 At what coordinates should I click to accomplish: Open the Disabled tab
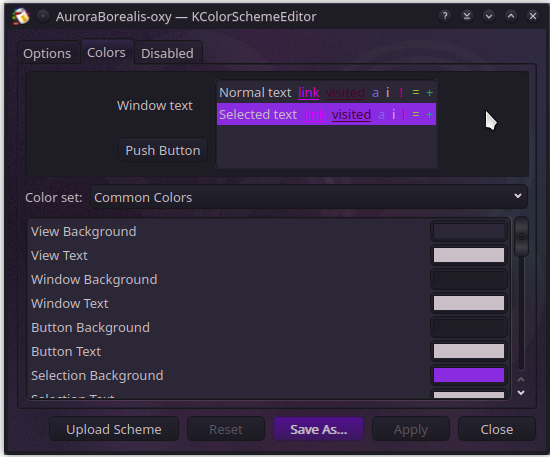pyautogui.click(x=167, y=53)
